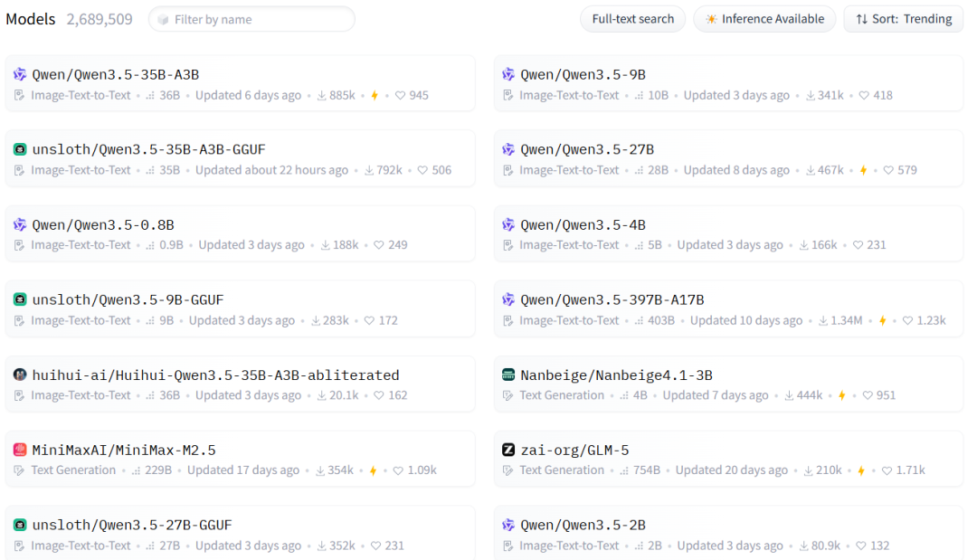Open the MiniMaxAI/MiniMax-M2.5 model link
The image size is (977, 560).
pos(124,451)
